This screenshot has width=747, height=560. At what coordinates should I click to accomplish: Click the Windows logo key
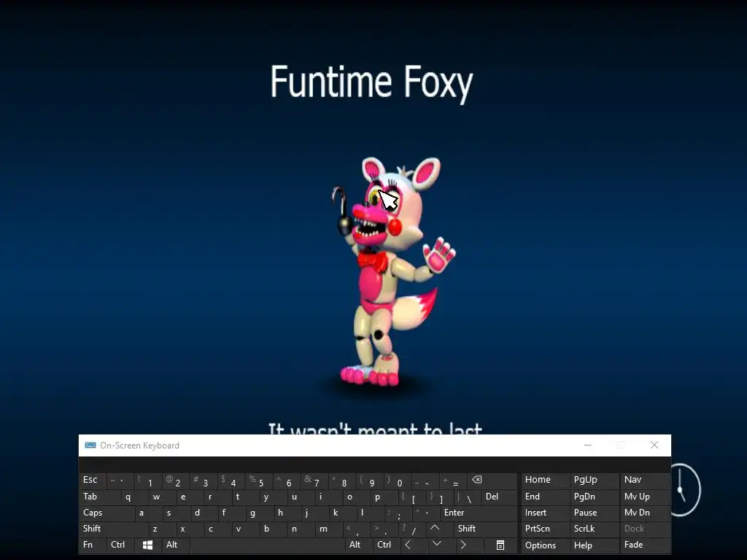click(x=147, y=545)
